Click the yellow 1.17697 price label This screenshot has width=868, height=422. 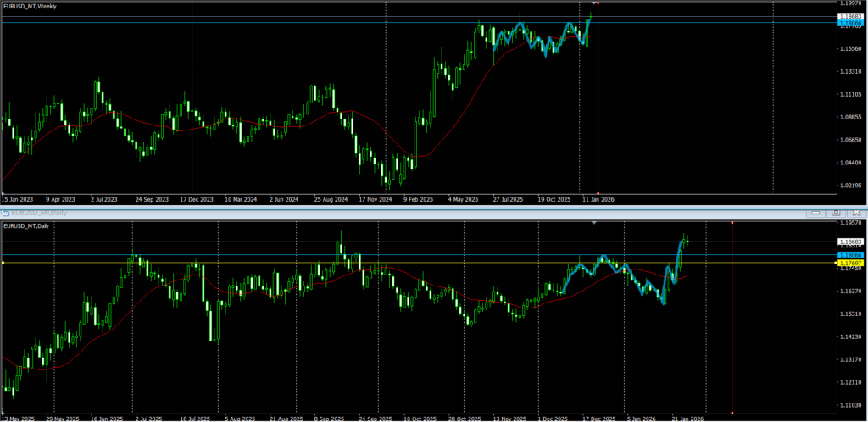[850, 263]
